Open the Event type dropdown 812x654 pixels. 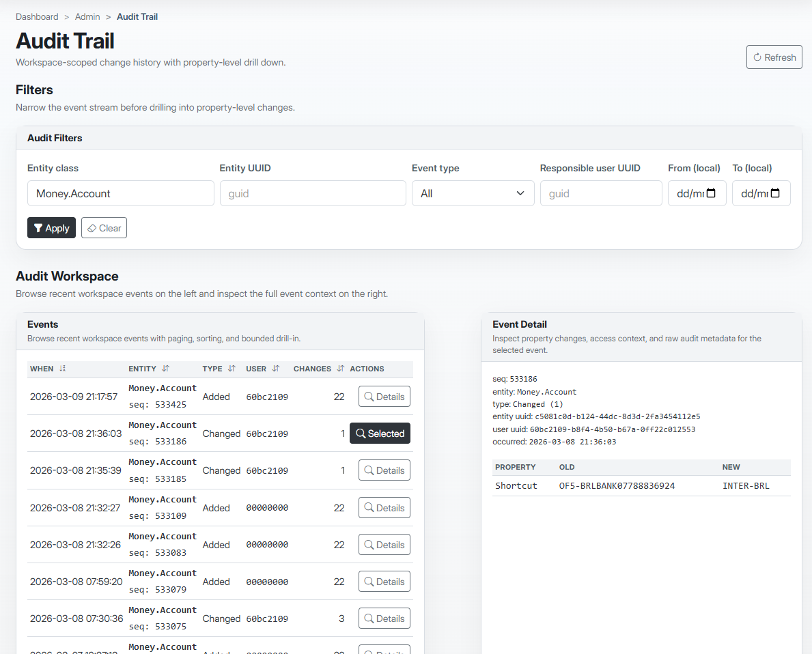(x=473, y=193)
